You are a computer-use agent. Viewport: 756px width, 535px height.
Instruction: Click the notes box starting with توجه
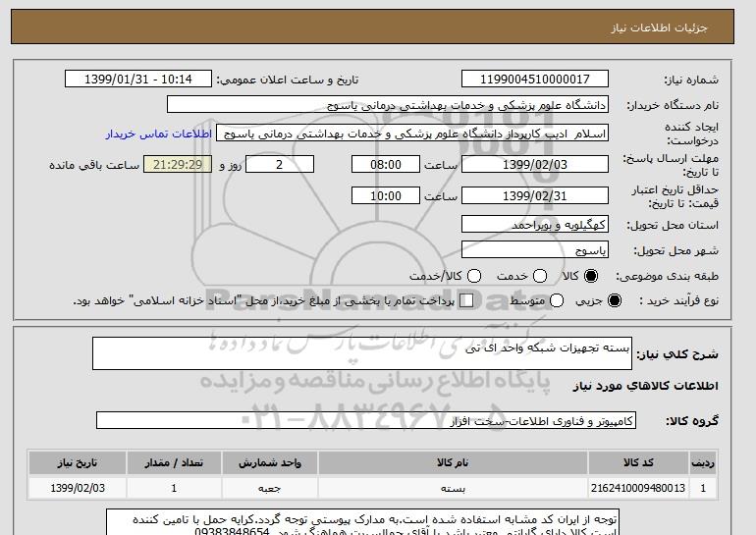click(362, 522)
